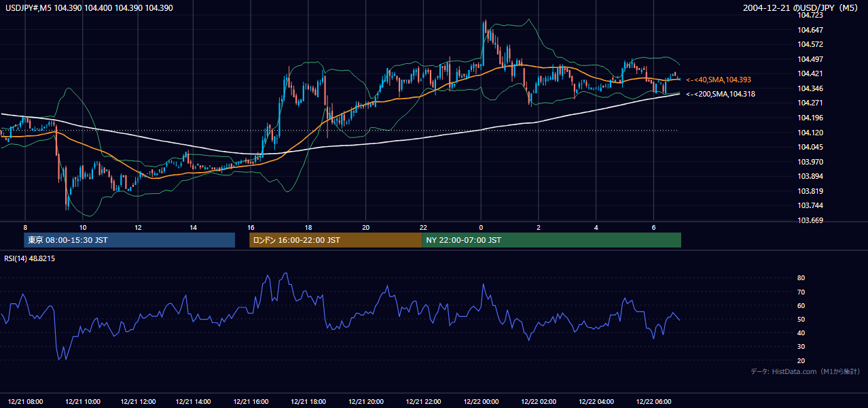
Task: Click the RSI scale value 70
Action: 801,292
